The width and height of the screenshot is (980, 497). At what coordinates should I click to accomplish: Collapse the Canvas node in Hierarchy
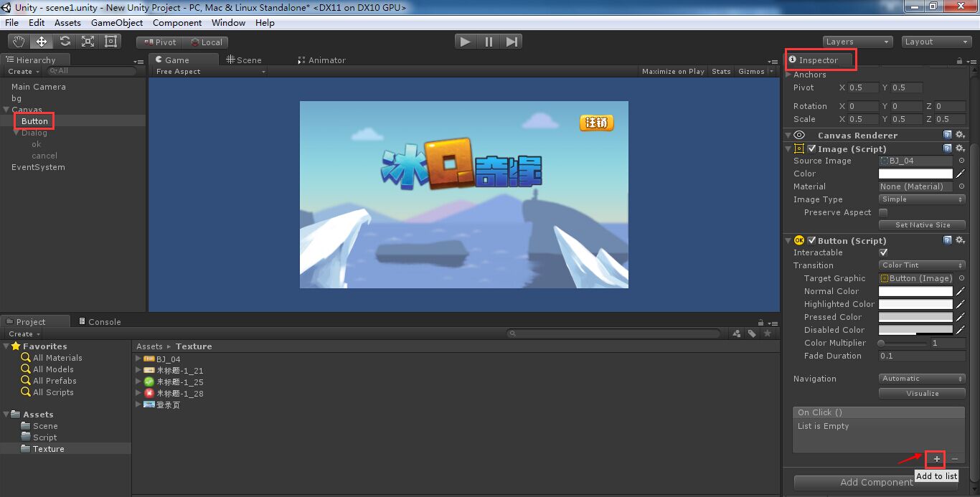[x=6, y=109]
